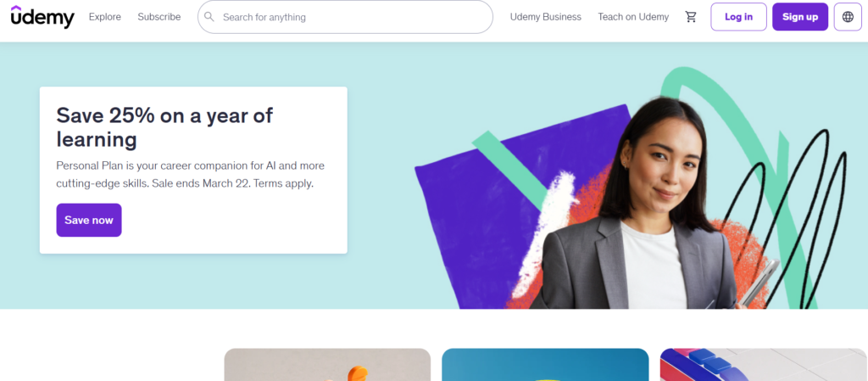The width and height of the screenshot is (868, 381).
Task: Click the Personal Plan promo description text
Action: [190, 174]
